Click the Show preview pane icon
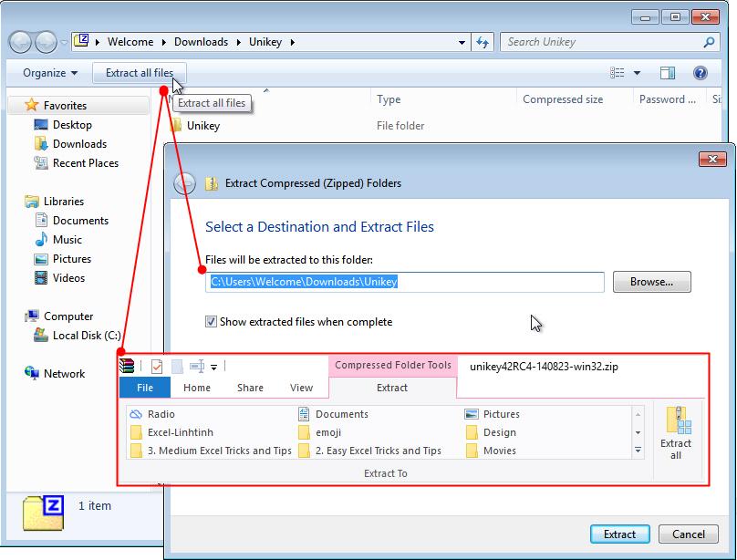Viewport: 737px width, 560px height. click(x=668, y=73)
